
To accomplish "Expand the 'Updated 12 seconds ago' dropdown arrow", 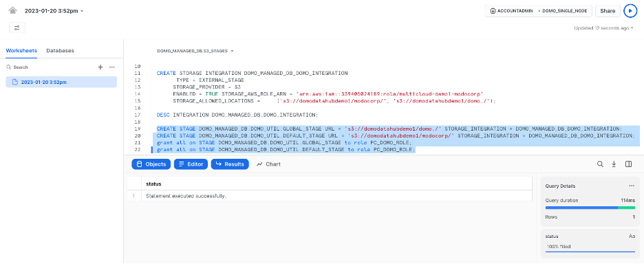I will point(632,28).
